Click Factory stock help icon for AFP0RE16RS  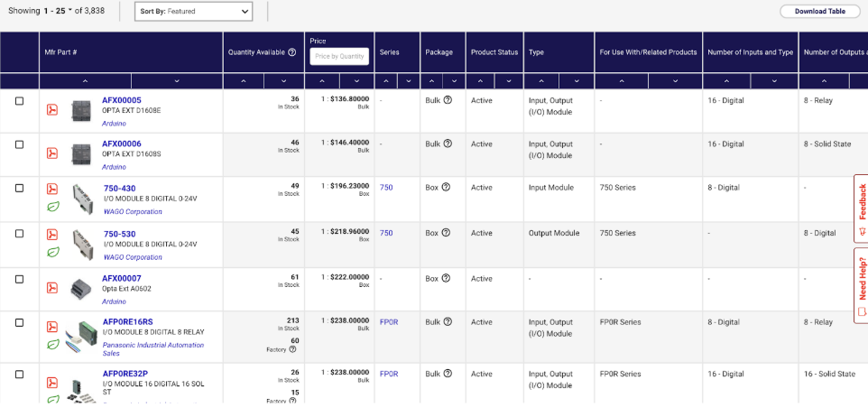point(293,349)
